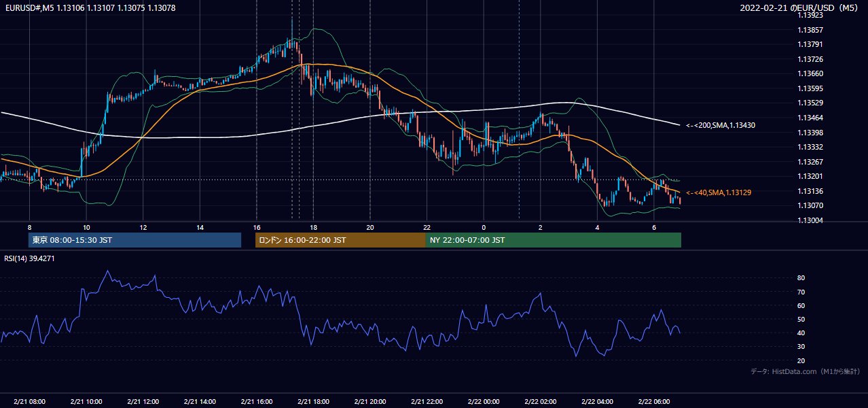Click price axis label 1.13398
The height and width of the screenshot is (408, 868).
pos(810,133)
